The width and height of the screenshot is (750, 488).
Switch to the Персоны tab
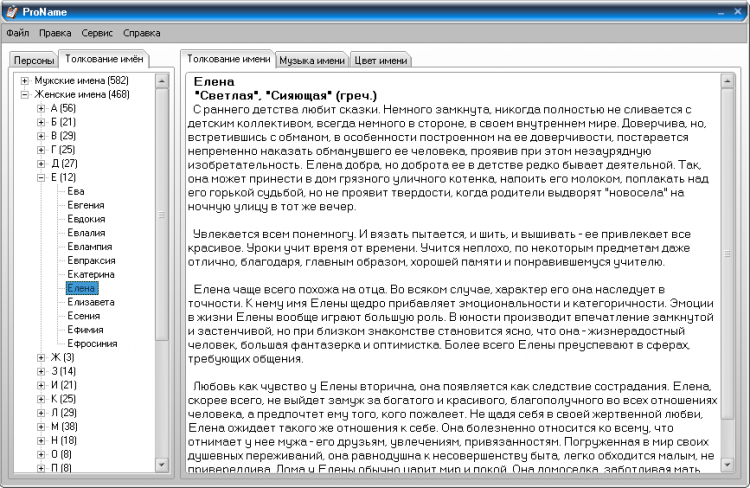[x=33, y=60]
